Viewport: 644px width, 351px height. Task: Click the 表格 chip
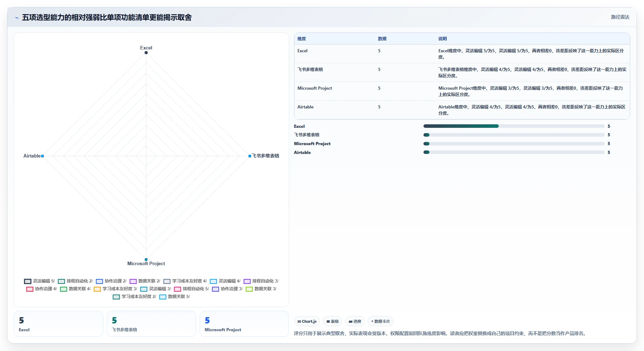click(x=332, y=321)
